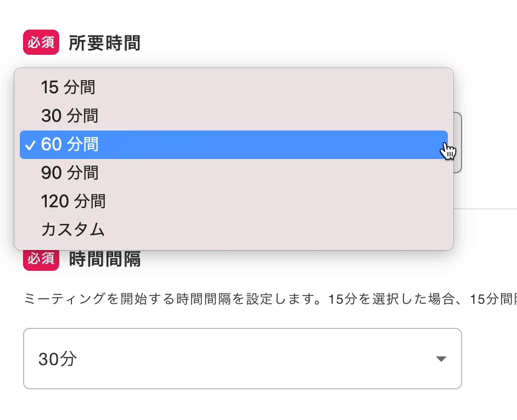This screenshot has height=420, width=517.
Task: Expand the 30分 dropdown arrow
Action: tap(440, 359)
